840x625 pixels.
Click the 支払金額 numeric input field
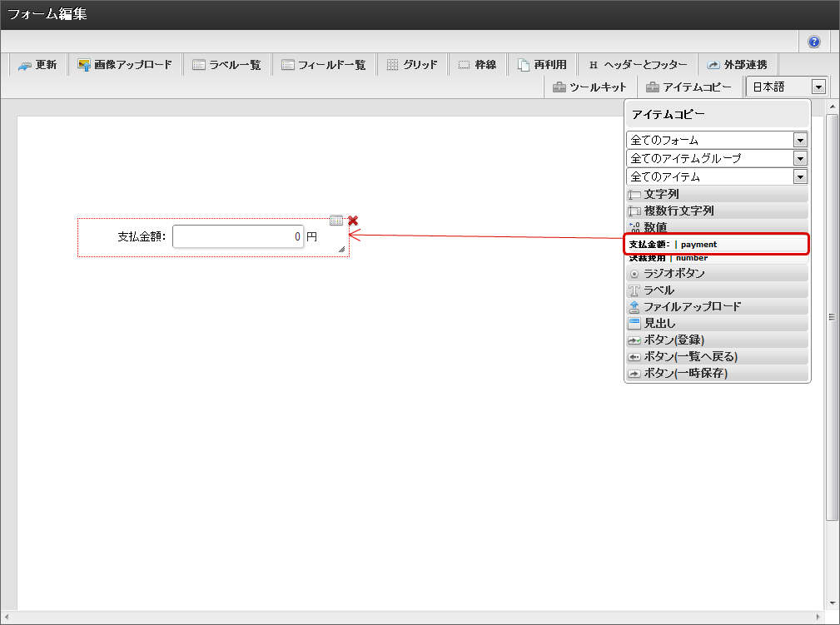(x=238, y=236)
